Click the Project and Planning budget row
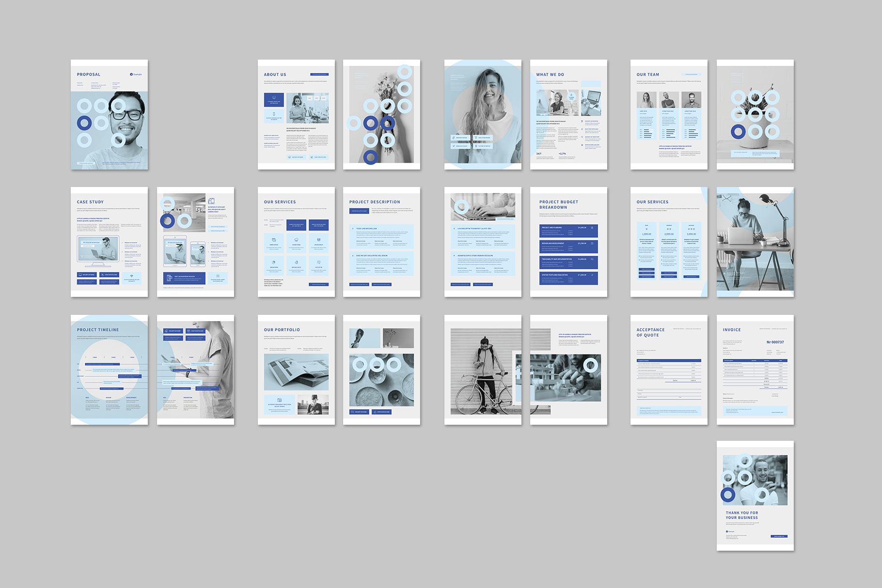Image resolution: width=882 pixels, height=588 pixels. 568,231
